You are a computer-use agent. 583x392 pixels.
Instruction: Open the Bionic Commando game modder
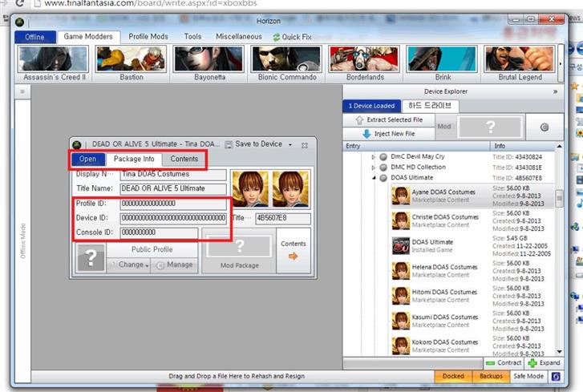pyautogui.click(x=286, y=63)
